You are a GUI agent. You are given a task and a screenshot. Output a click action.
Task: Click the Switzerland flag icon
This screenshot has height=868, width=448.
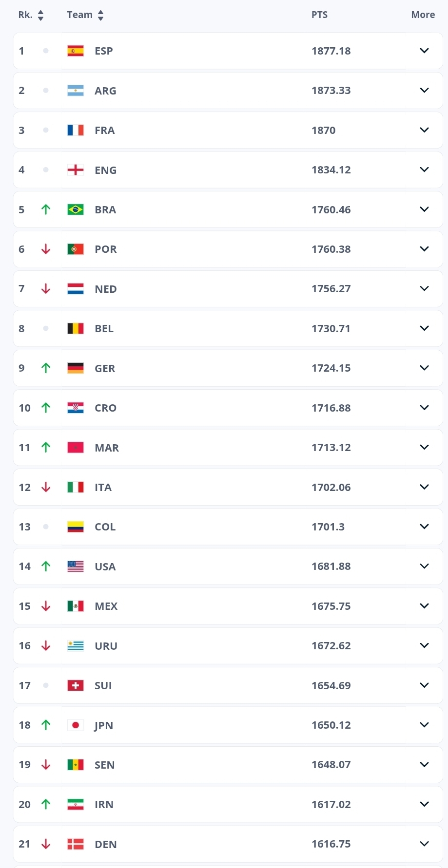pos(76,685)
